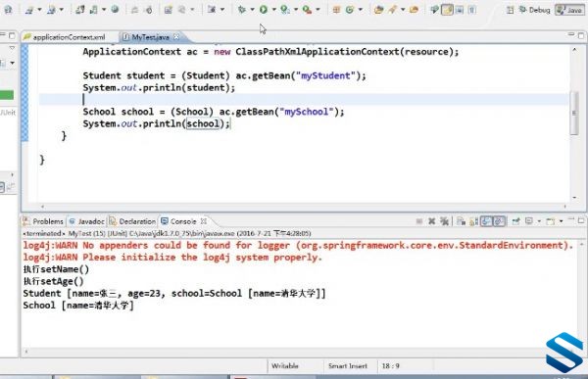Click the Show Whitespace Characters icon
Image resolution: width=588 pixels, height=379 pixels.
pos(472,10)
